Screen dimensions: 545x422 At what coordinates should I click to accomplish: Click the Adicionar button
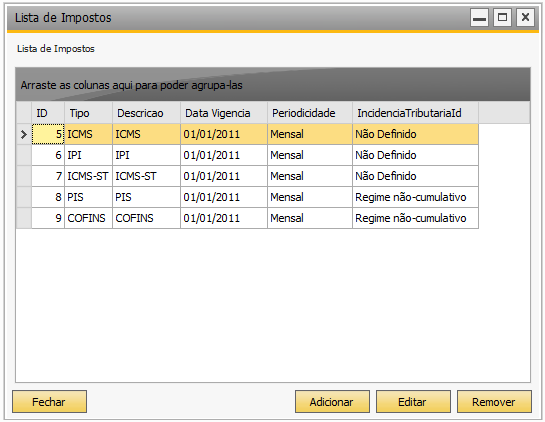point(332,401)
